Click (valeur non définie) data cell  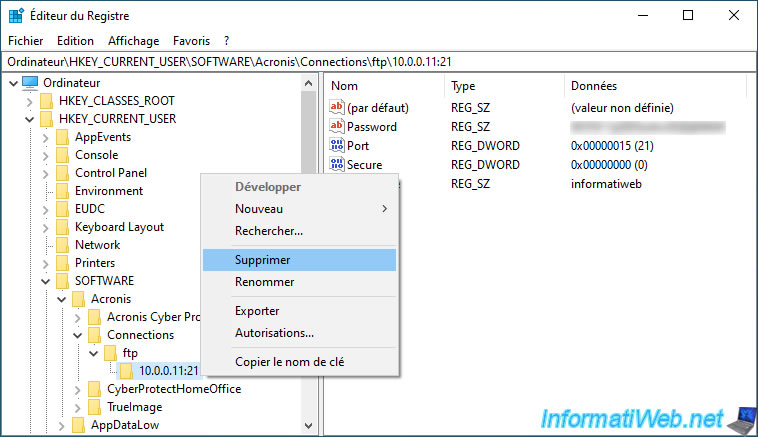(x=622, y=107)
